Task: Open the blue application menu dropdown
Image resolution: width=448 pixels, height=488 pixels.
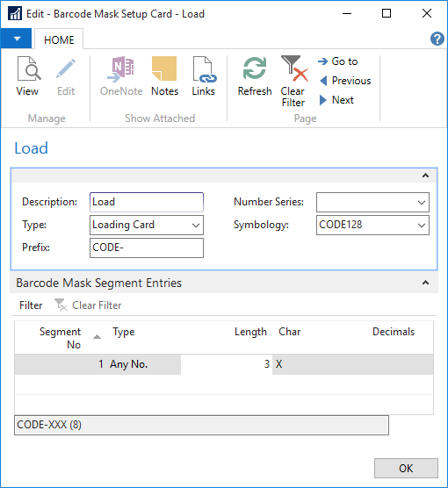Action: (16, 39)
